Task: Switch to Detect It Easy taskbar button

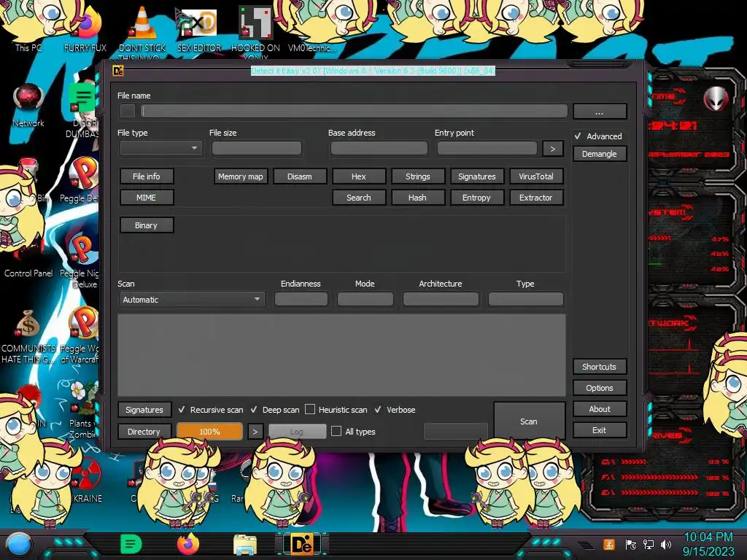Action: pyautogui.click(x=302, y=544)
